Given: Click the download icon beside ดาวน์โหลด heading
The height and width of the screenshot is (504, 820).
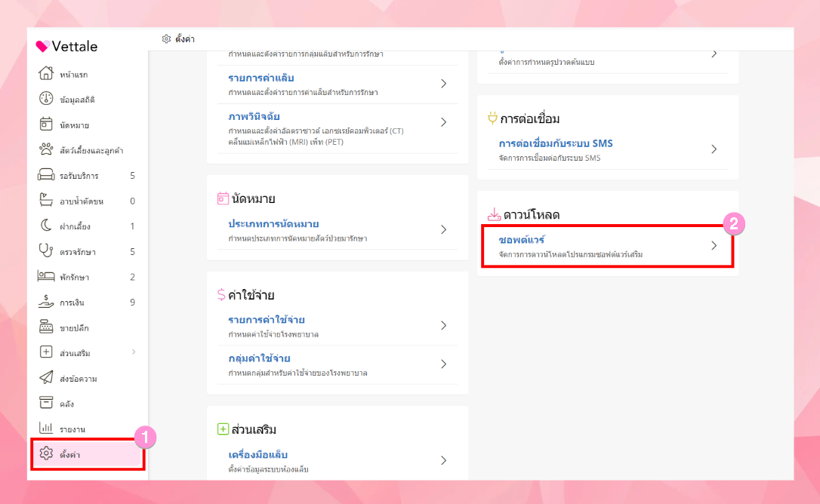Looking at the screenshot, I should pyautogui.click(x=494, y=214).
